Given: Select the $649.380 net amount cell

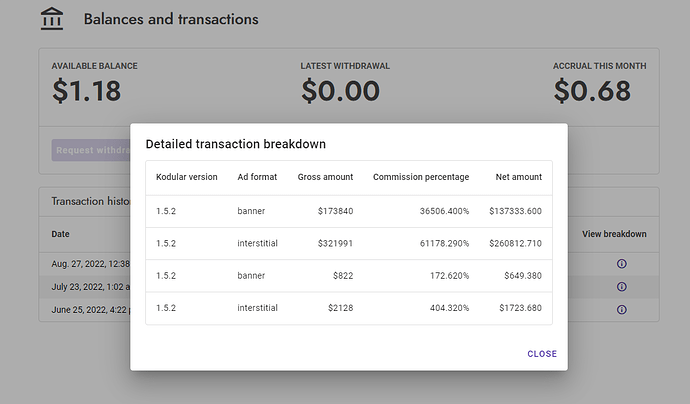Looking at the screenshot, I should click(519, 275).
